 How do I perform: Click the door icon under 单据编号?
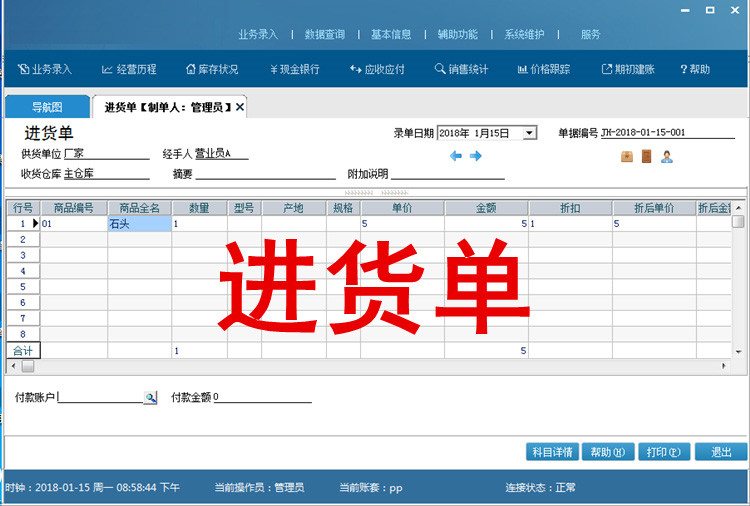(x=646, y=156)
